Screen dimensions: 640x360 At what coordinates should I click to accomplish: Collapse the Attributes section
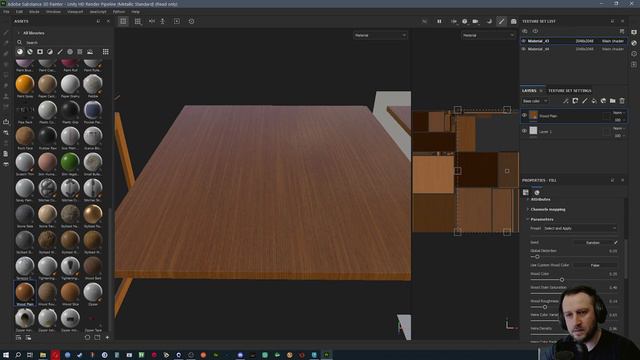[540, 200]
